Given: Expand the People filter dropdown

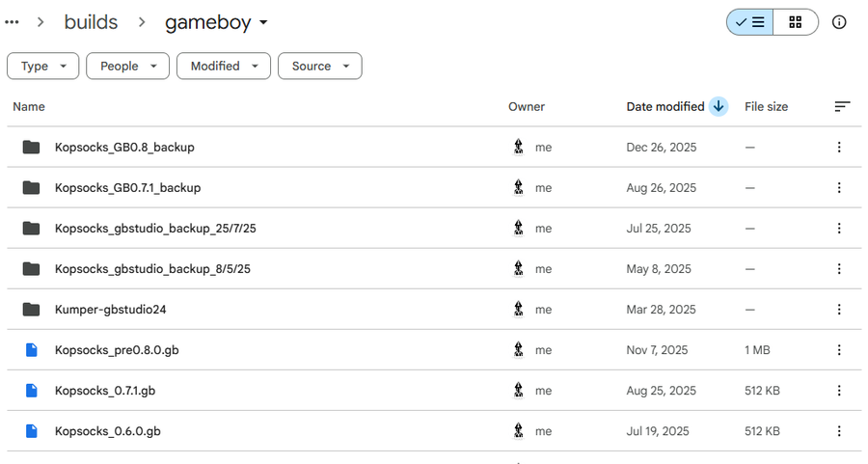Looking at the screenshot, I should 127,67.
